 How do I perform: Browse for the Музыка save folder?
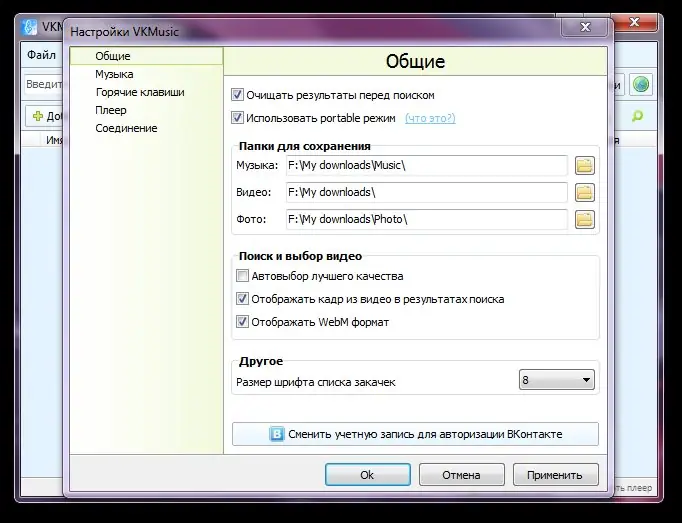coord(585,166)
